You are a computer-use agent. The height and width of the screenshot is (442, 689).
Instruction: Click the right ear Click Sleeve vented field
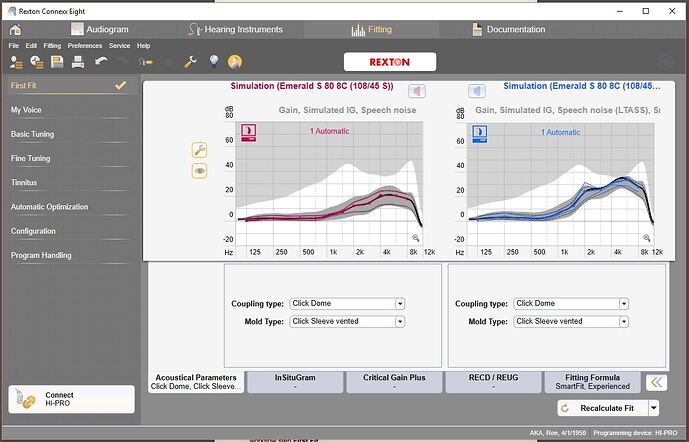coord(347,322)
